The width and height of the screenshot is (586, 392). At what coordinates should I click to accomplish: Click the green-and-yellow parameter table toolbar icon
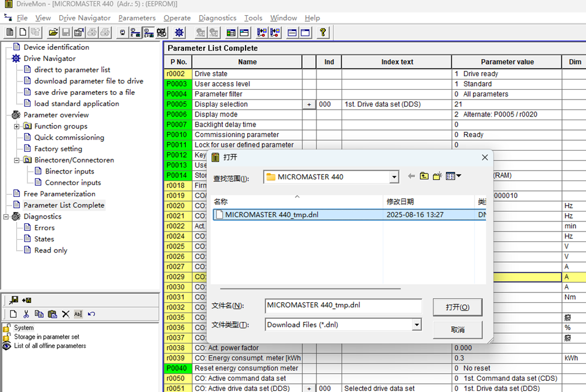pyautogui.click(x=231, y=32)
